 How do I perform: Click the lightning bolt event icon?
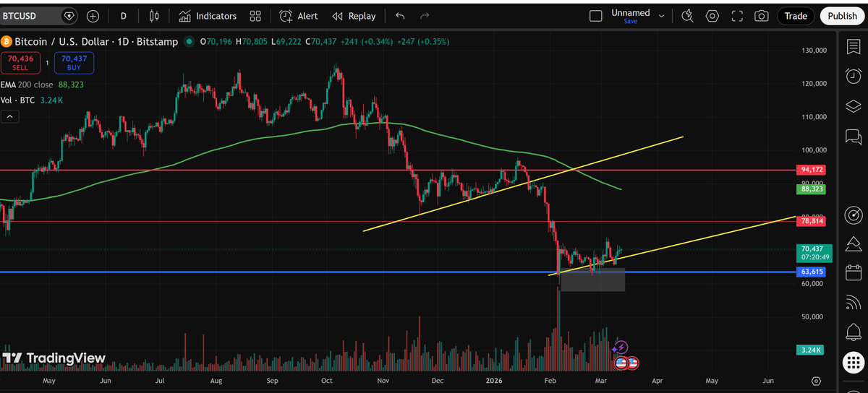(x=621, y=347)
